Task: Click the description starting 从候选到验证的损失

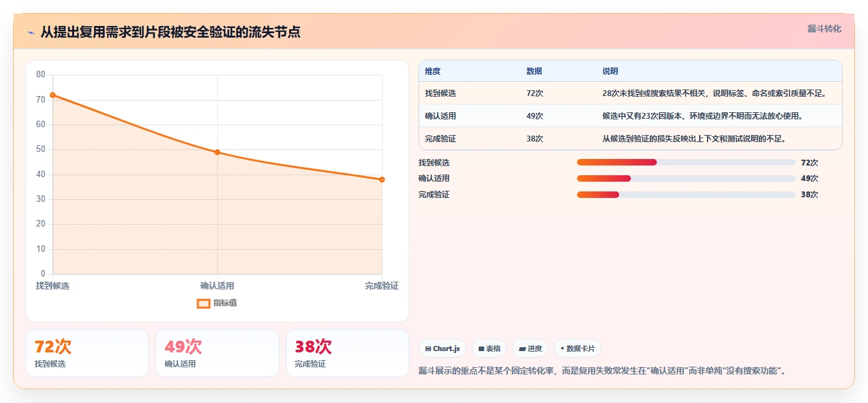Action: pyautogui.click(x=694, y=139)
